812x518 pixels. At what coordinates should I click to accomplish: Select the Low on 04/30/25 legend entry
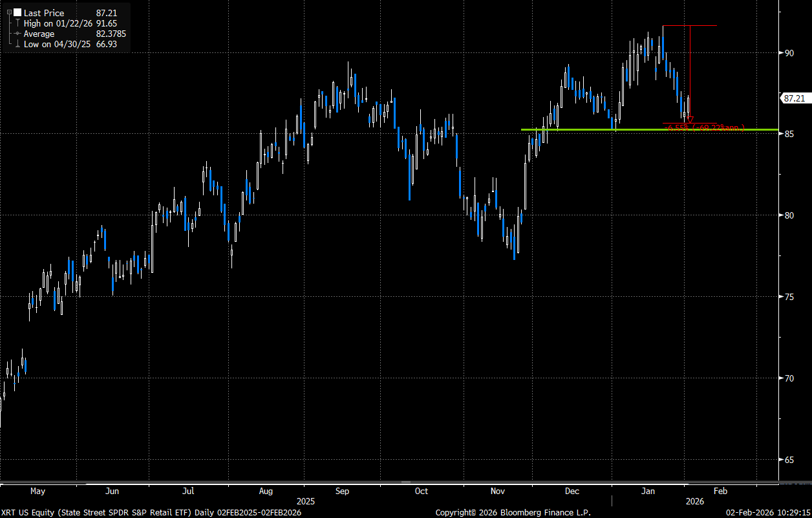point(59,44)
